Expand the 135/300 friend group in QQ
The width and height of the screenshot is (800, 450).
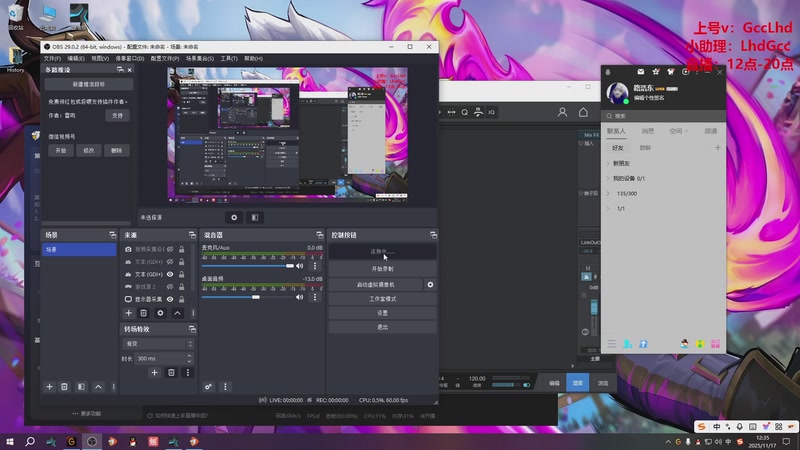608,194
